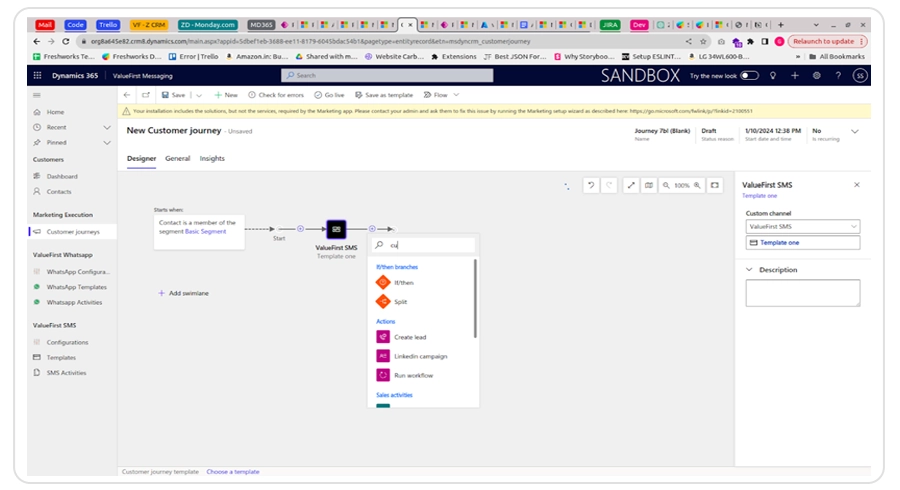Screen dimensions: 900x490
Task: Open the Save split dropdown arrow
Action: click(199, 95)
